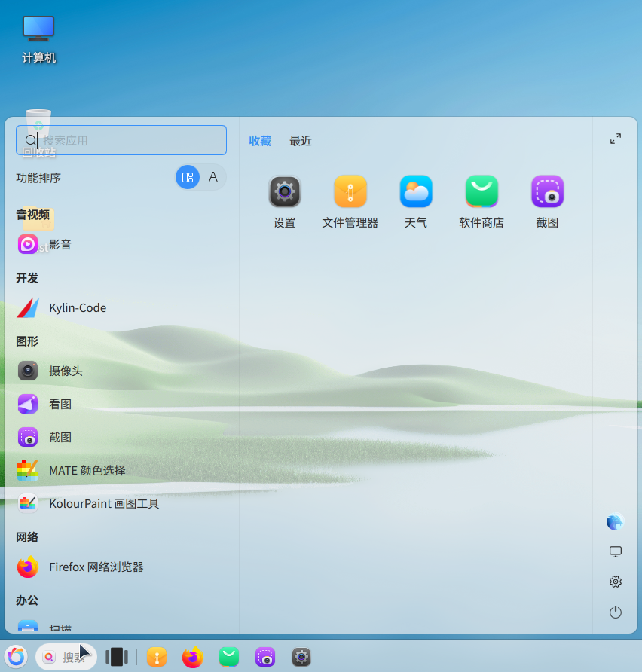Open the task view button on taskbar
642x672 pixels.
point(117,657)
